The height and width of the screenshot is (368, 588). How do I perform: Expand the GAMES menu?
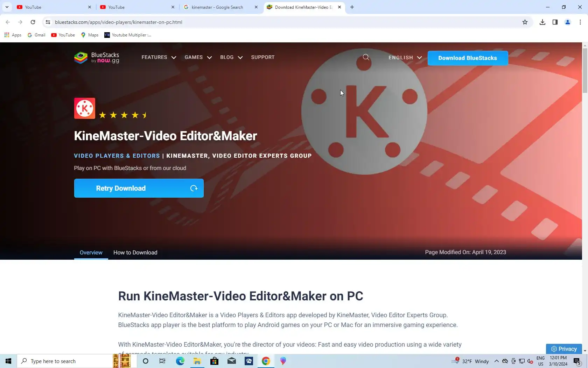pos(198,57)
